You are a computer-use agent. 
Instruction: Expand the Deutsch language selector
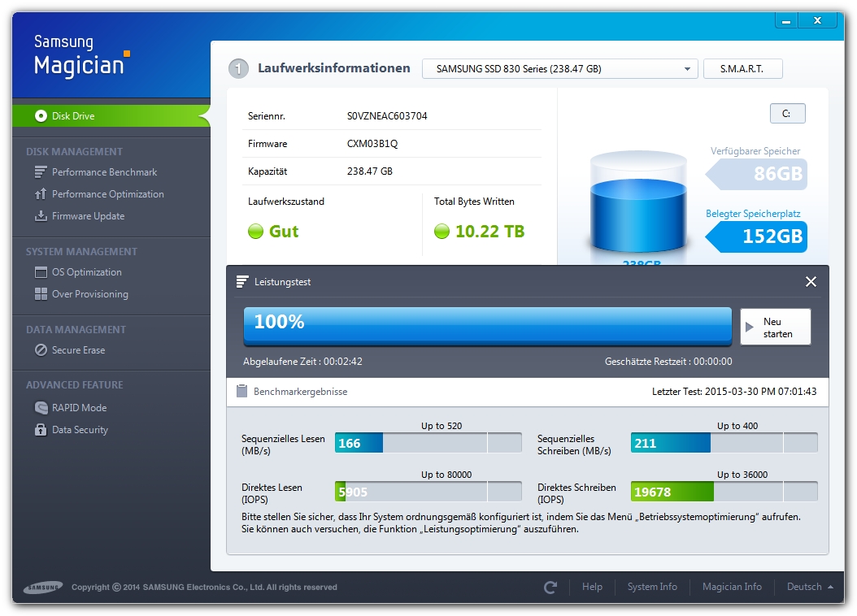[x=810, y=587]
